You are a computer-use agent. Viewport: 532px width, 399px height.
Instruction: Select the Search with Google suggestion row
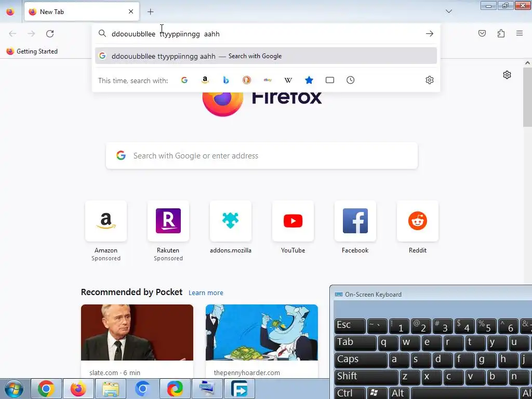pyautogui.click(x=265, y=56)
